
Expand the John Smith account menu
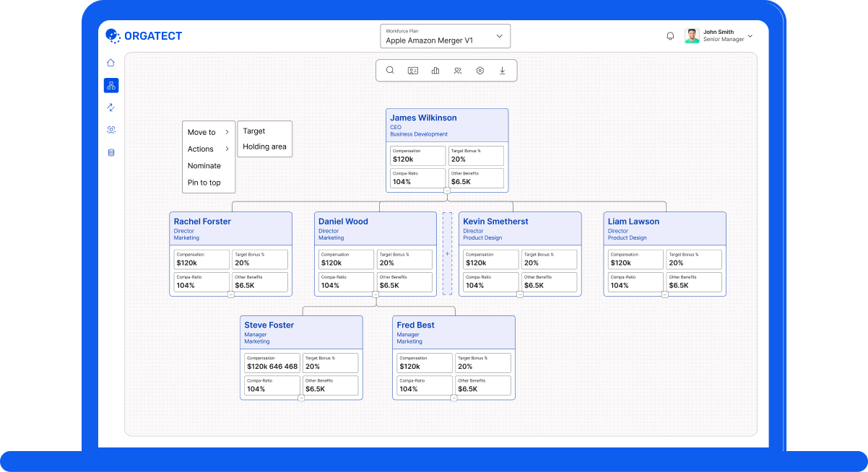(x=750, y=36)
